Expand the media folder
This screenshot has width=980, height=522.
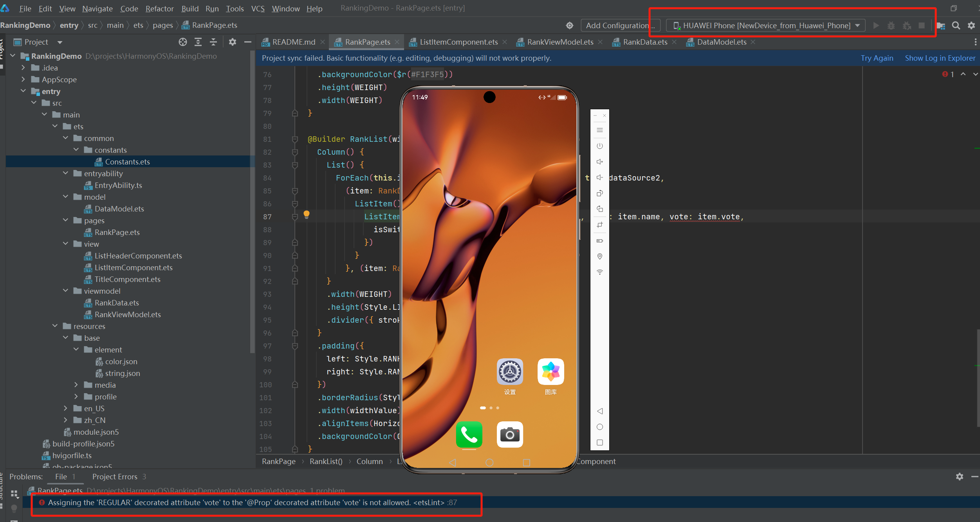click(76, 385)
